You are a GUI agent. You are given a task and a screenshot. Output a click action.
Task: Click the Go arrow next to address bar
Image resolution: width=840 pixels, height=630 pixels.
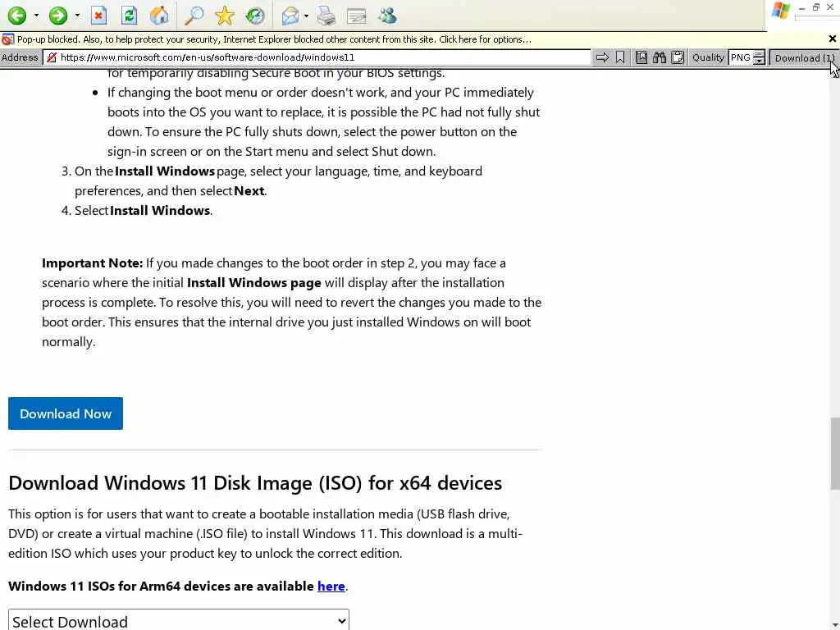click(602, 57)
